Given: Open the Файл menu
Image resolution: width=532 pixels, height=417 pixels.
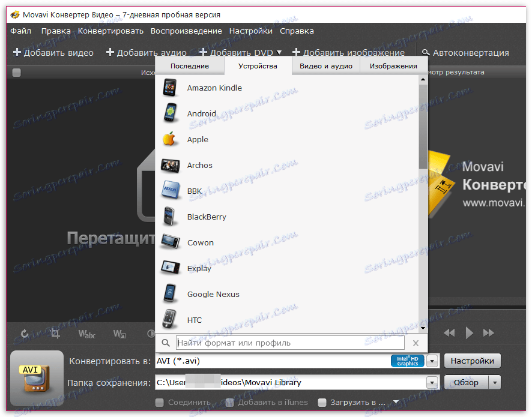Looking at the screenshot, I should click(x=20, y=31).
